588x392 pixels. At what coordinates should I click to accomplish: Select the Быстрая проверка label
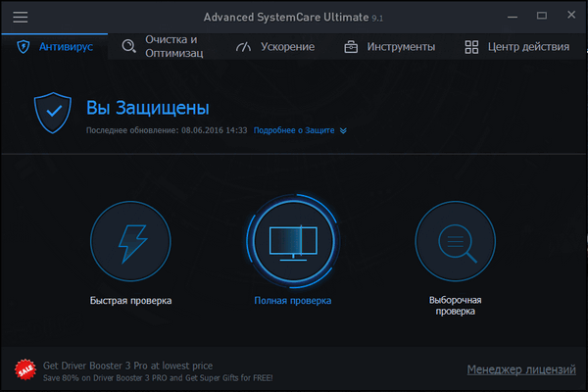tap(130, 300)
